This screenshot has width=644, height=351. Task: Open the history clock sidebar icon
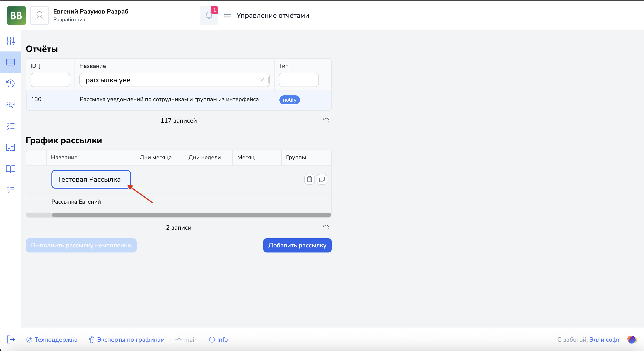coord(10,83)
